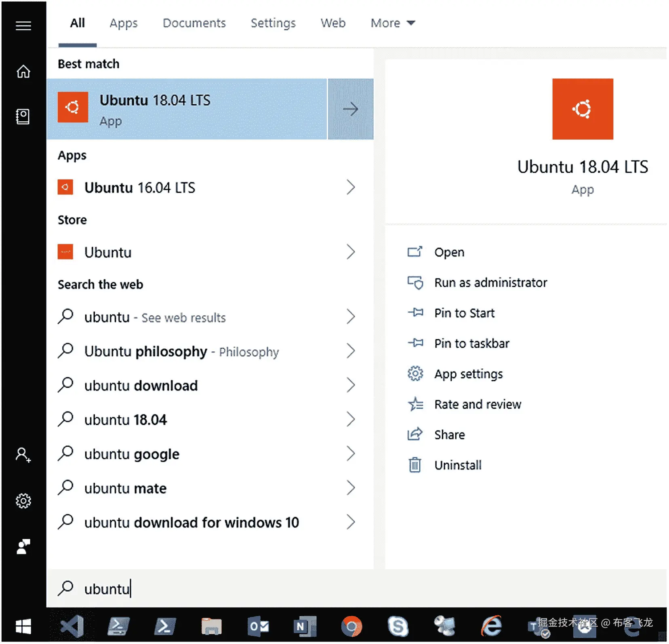Expand Ubuntu 16.04 LTS result chevron
This screenshot has height=644, width=669.
(x=351, y=187)
